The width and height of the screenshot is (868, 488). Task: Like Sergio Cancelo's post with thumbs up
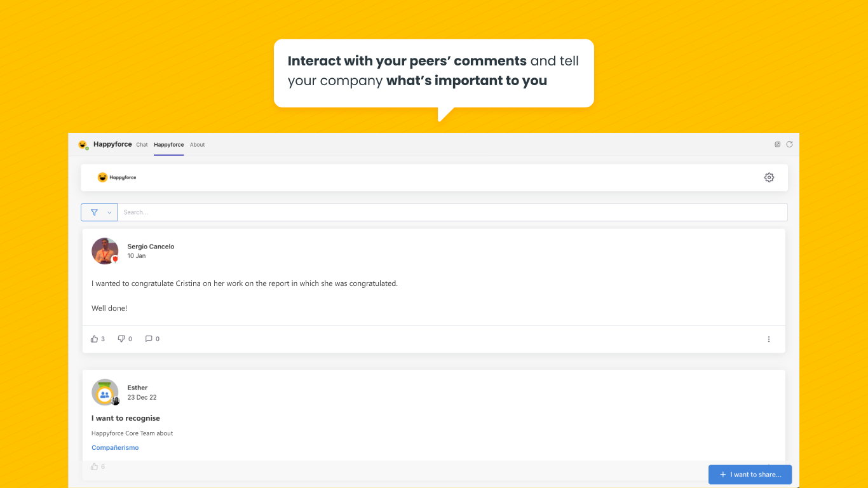click(95, 339)
